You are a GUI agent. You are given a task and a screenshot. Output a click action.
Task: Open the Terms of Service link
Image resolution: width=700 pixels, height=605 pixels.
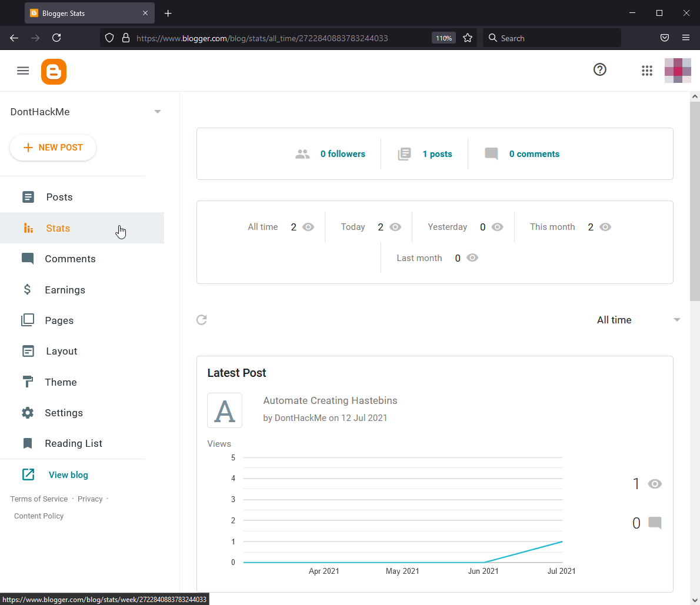point(39,499)
